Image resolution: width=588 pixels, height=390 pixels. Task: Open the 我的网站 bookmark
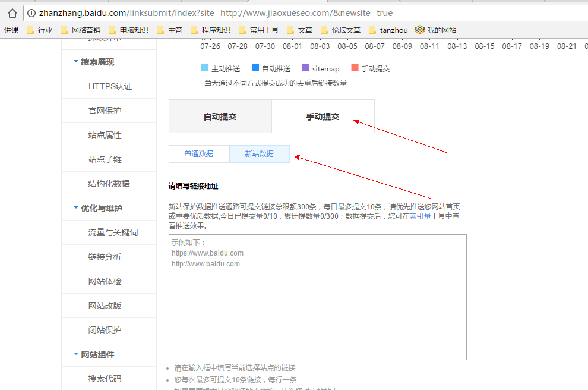coord(436,30)
